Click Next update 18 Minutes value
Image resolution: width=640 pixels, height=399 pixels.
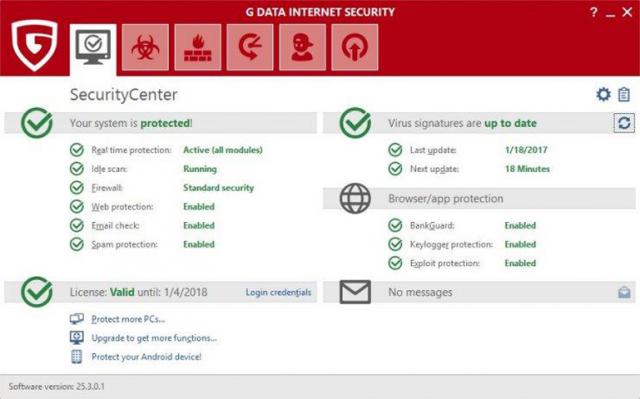click(527, 168)
